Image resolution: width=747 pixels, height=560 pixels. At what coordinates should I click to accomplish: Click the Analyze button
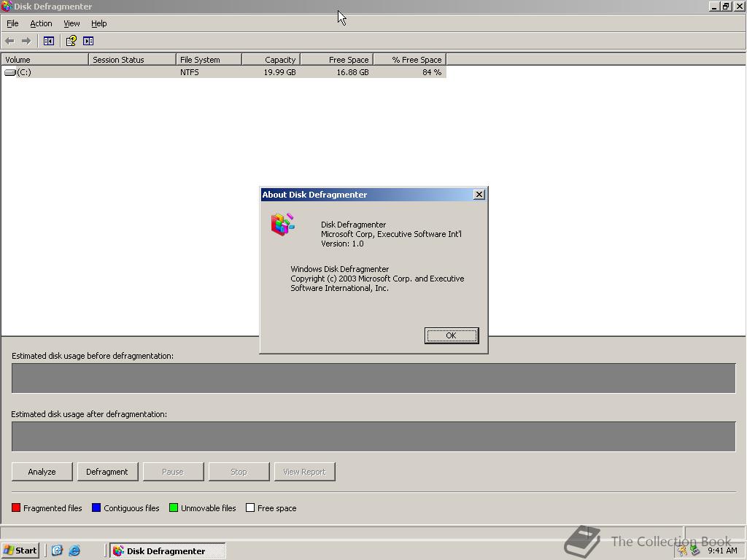42,472
